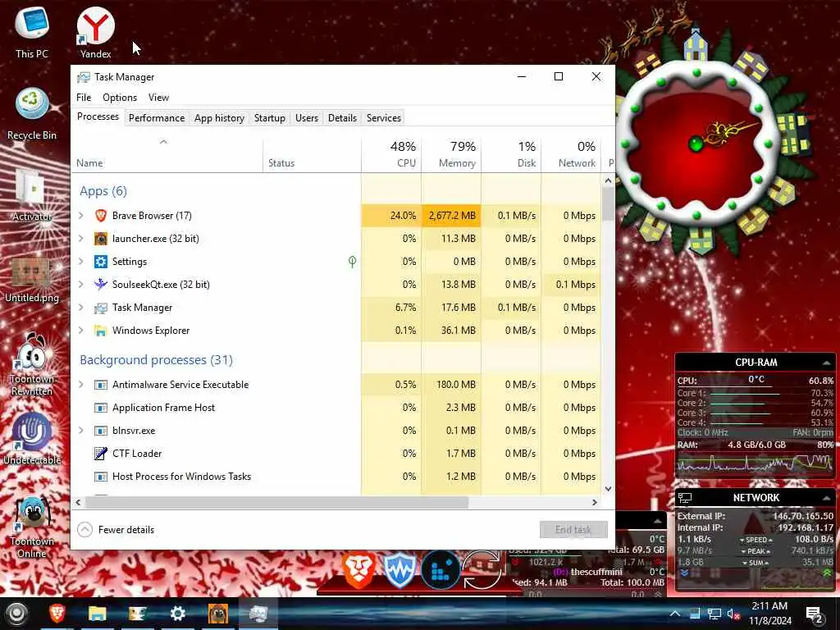Select the Toontown Rewritten desktop shortcut
Screen dimensions: 840x630
(32, 364)
